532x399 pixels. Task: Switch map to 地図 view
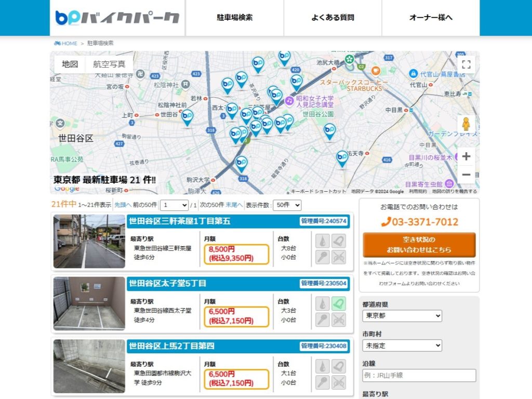pos(70,64)
